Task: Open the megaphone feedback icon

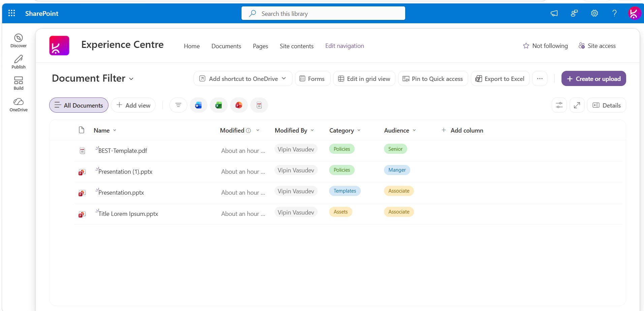Action: click(x=554, y=13)
